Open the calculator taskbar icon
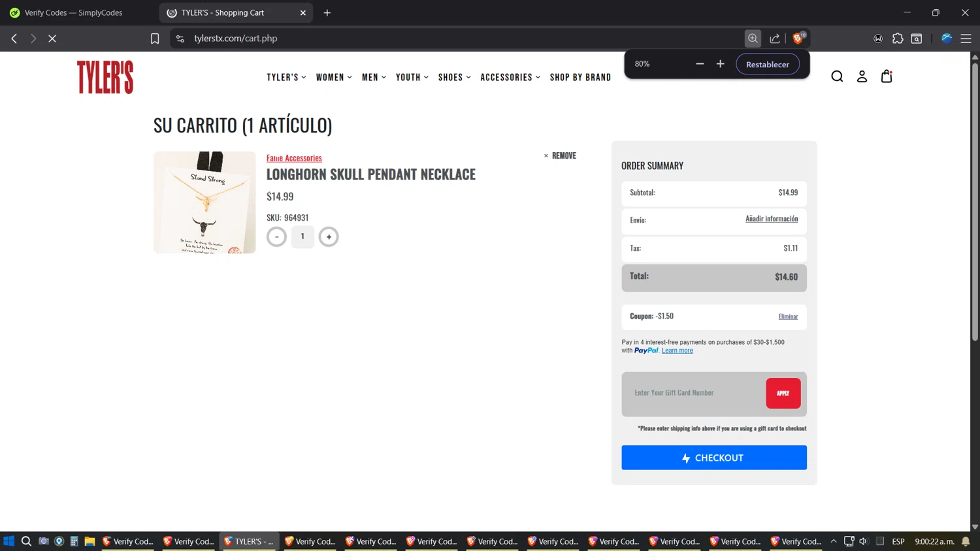Image resolution: width=980 pixels, height=551 pixels. click(x=74, y=541)
